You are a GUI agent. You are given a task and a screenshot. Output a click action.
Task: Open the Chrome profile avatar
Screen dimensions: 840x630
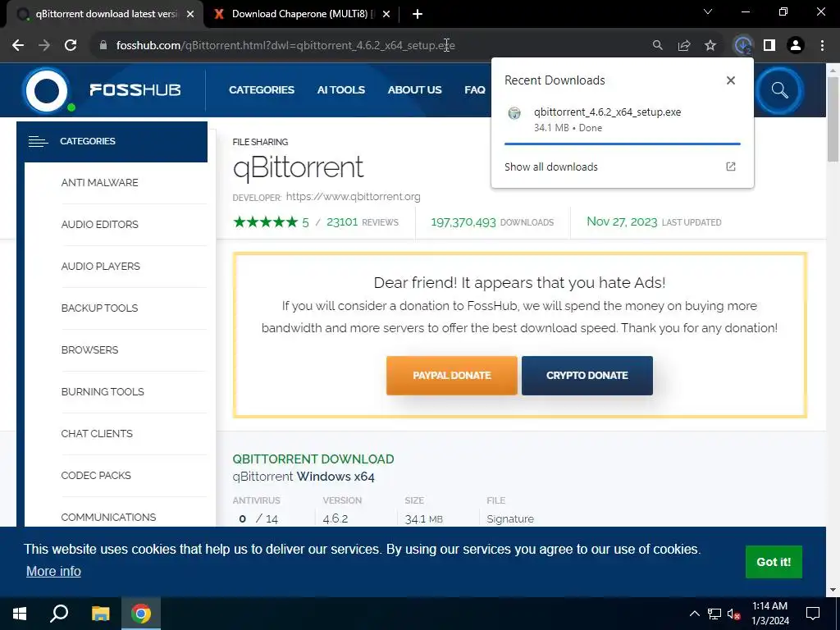pos(796,46)
